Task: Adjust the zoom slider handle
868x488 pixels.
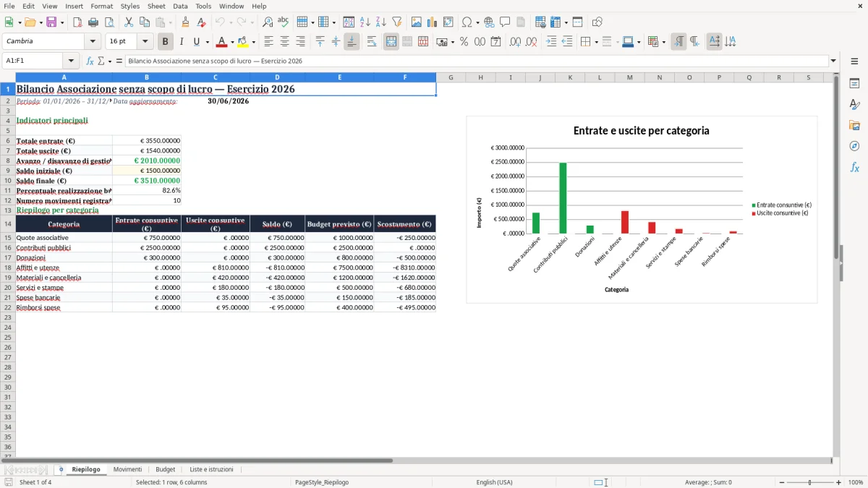Action: 809,482
